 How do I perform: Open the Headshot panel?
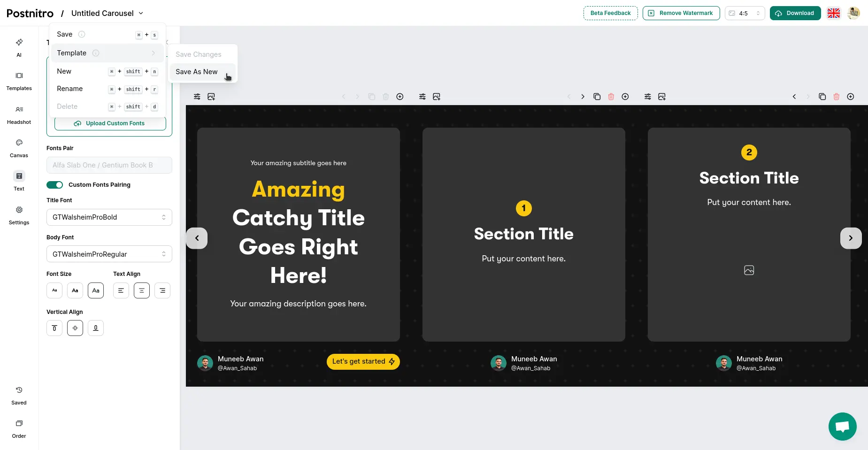[x=19, y=114]
